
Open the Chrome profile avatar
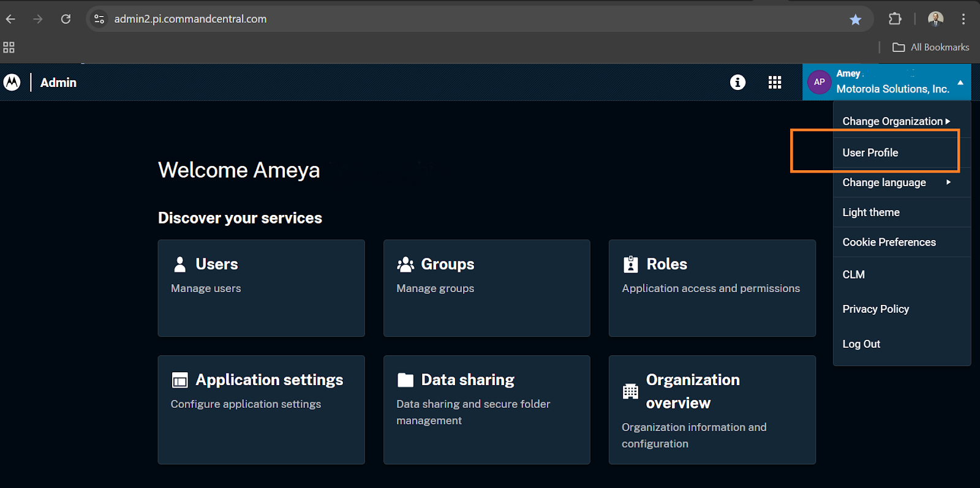click(x=935, y=19)
